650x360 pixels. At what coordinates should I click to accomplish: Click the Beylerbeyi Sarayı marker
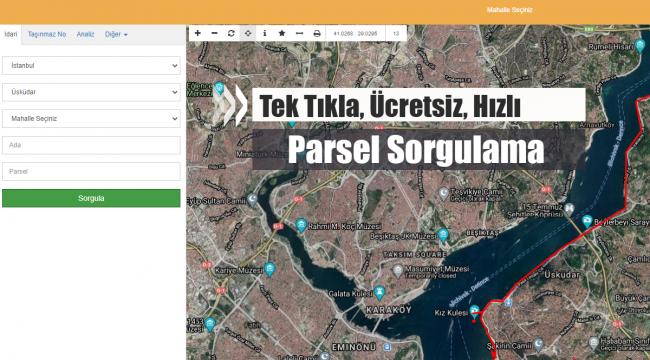click(x=587, y=221)
